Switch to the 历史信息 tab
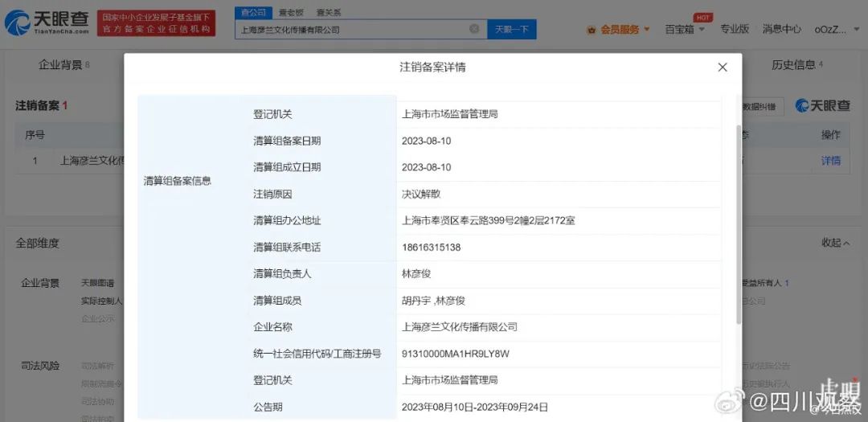The width and height of the screenshot is (868, 422). pos(797,65)
